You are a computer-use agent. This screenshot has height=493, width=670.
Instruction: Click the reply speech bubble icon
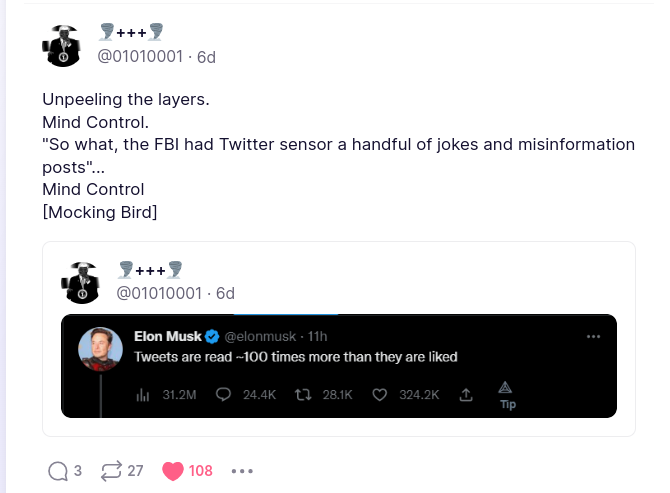[58, 470]
